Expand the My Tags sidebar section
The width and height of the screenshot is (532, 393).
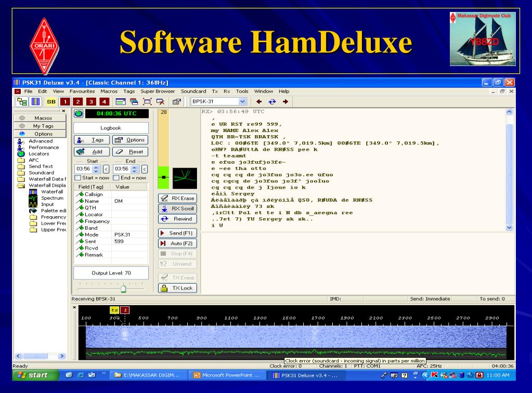click(x=40, y=126)
